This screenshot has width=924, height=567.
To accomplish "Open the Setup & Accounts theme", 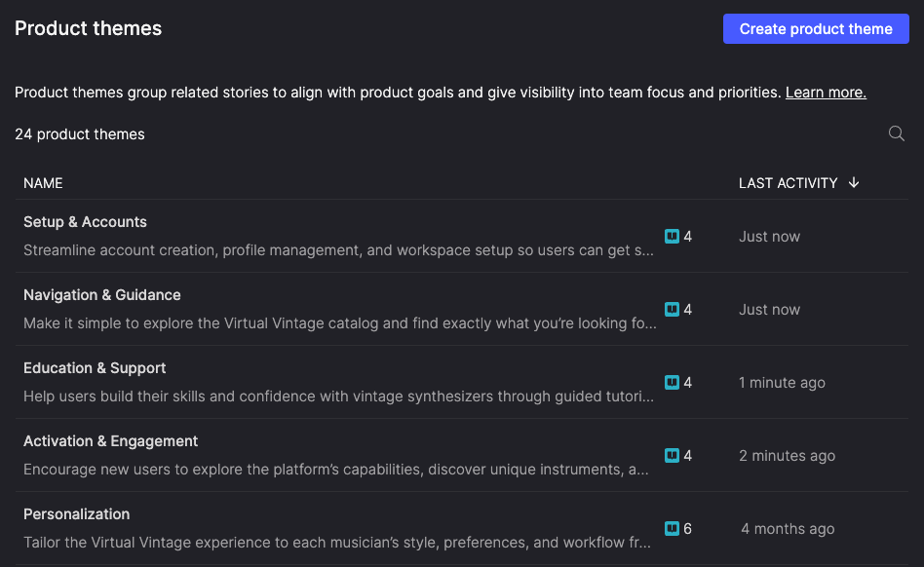I will 85,222.
